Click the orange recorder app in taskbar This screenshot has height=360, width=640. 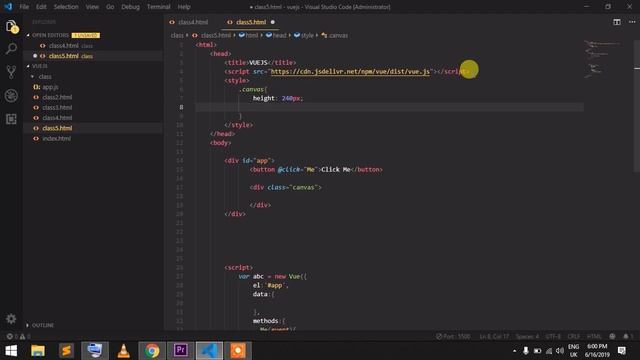(x=238, y=351)
